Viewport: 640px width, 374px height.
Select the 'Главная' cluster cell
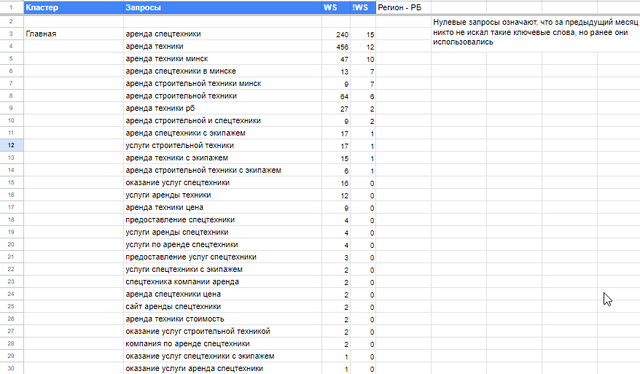tap(73, 34)
